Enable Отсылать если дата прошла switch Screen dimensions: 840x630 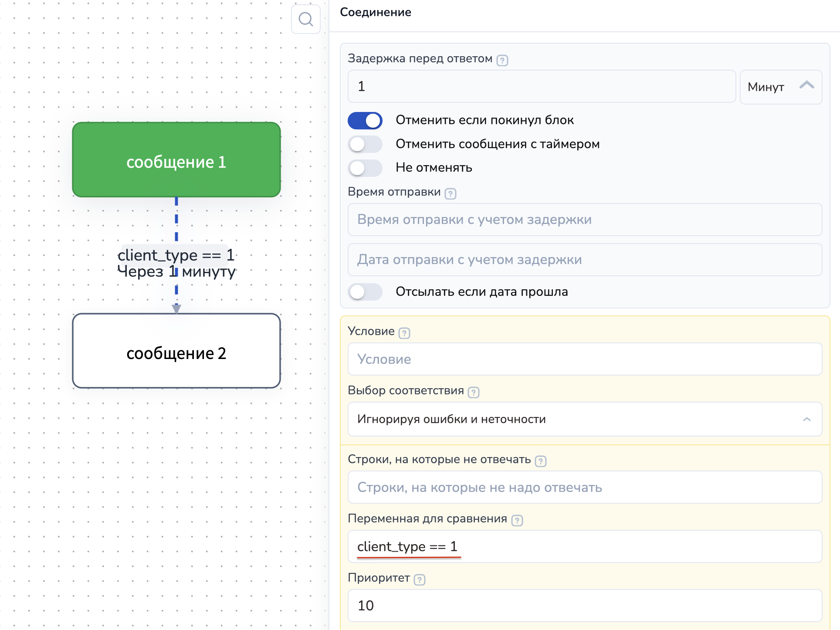coord(365,292)
